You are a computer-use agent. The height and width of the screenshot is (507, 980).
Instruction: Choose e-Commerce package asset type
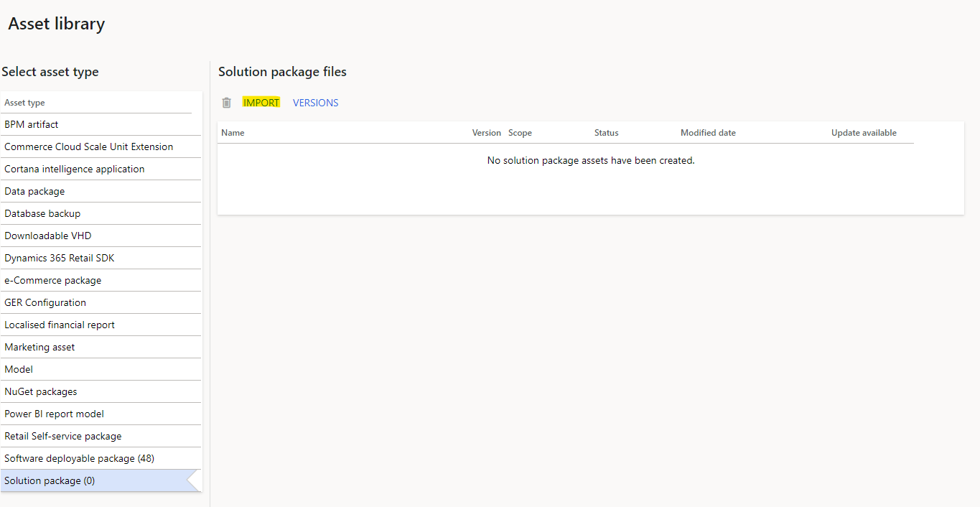tap(52, 280)
